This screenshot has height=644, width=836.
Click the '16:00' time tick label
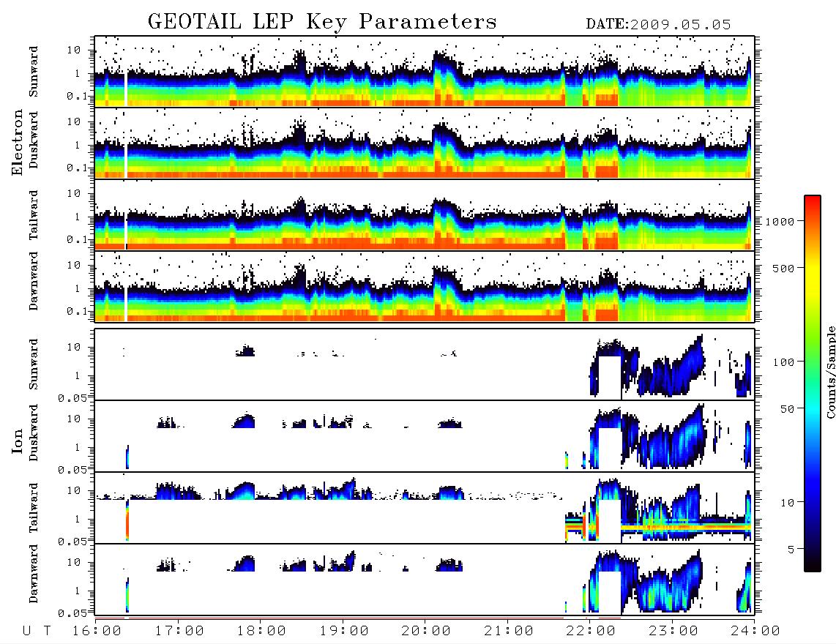click(97, 632)
